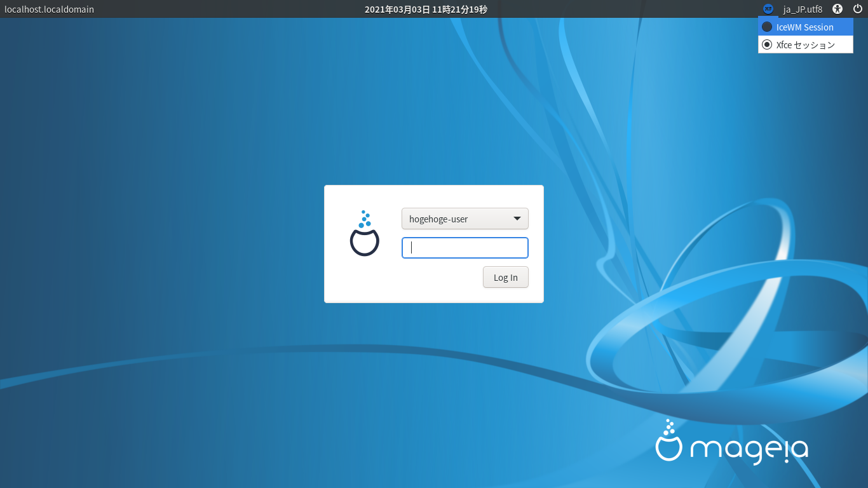Click the date and time clock text
868x488 pixels.
tap(426, 9)
